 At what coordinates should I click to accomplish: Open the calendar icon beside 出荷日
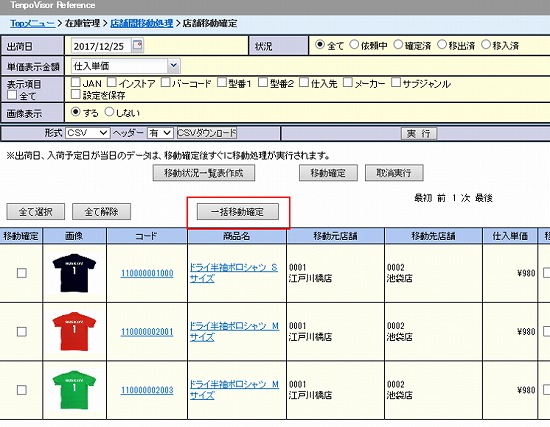(138, 45)
